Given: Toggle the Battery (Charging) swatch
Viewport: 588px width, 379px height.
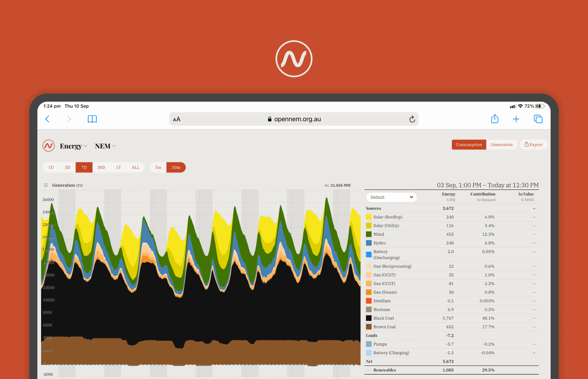Looking at the screenshot, I should (369, 353).
